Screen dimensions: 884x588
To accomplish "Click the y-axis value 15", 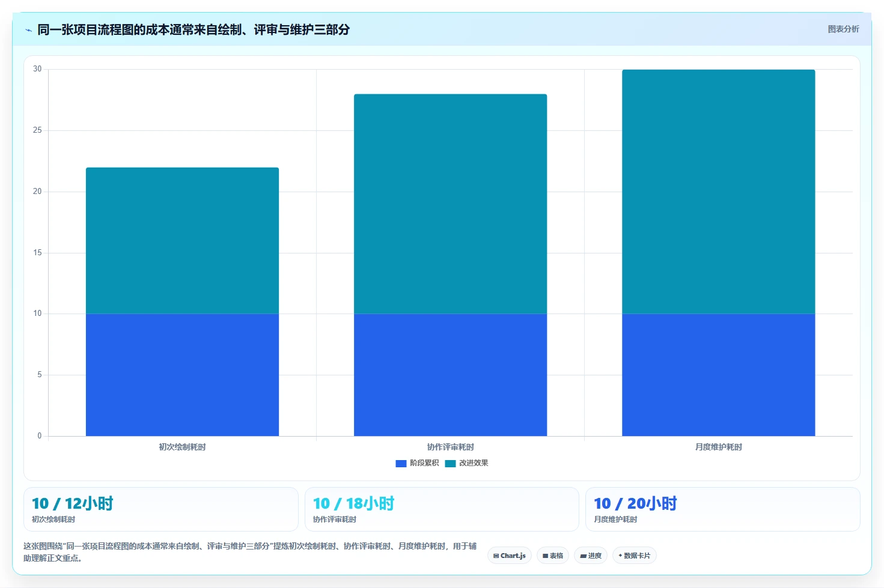I will point(37,253).
